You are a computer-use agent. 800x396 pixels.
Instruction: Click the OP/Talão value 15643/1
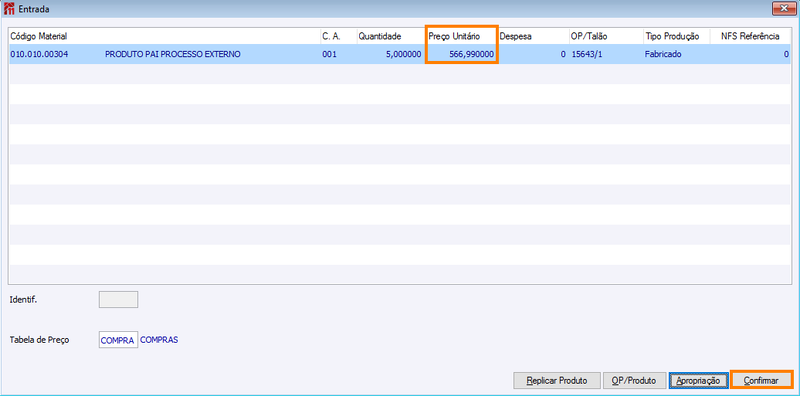pos(587,54)
